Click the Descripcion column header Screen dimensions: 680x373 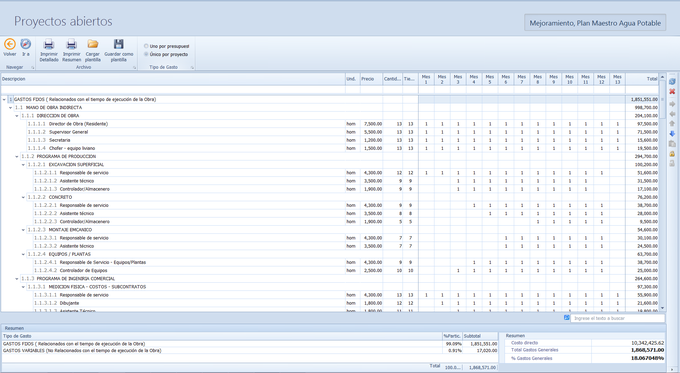(x=173, y=79)
